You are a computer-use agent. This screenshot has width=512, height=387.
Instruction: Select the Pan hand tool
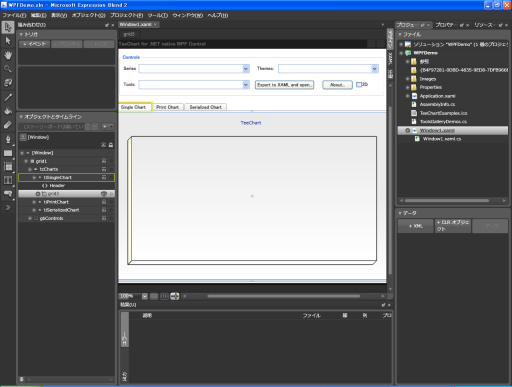coord(8,55)
